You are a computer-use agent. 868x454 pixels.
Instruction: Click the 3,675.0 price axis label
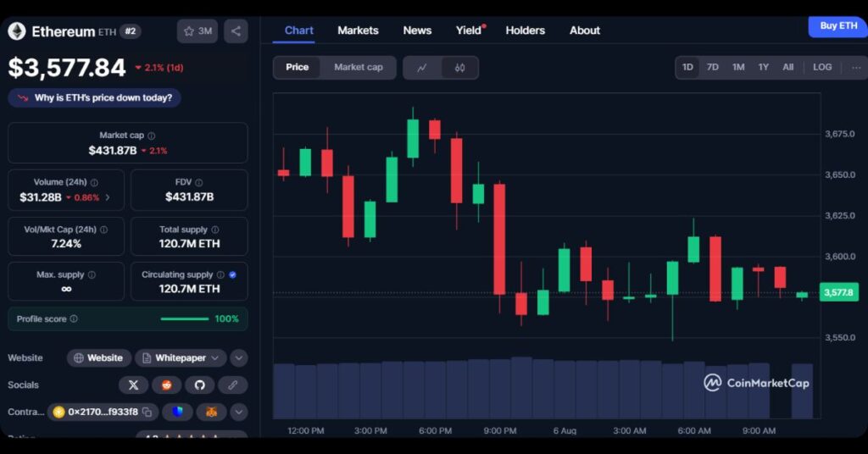coord(840,134)
